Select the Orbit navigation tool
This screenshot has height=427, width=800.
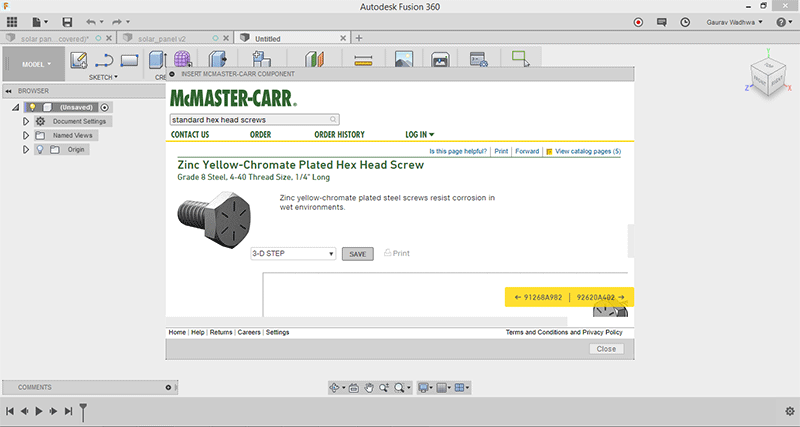click(x=334, y=388)
